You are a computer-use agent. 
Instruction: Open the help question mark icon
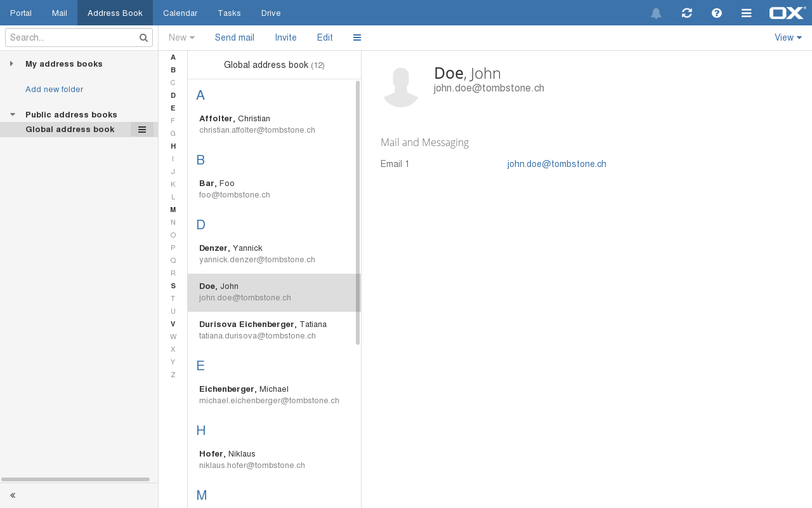[x=717, y=13]
